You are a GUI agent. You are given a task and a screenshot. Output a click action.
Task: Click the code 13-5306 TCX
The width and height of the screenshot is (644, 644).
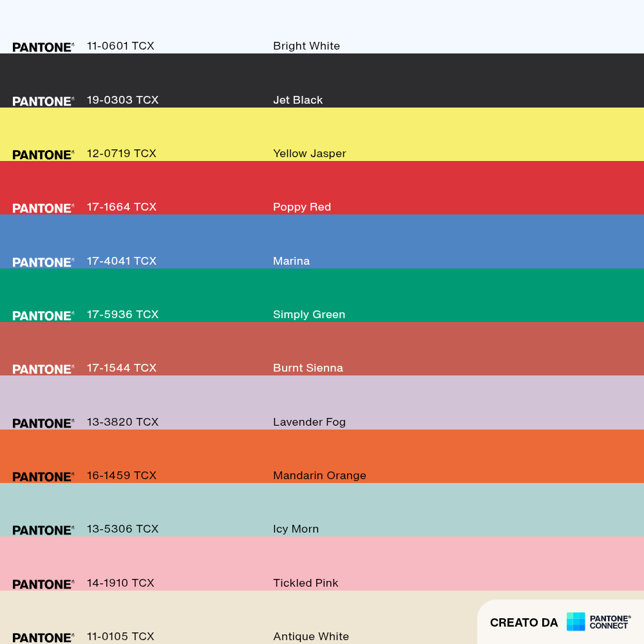click(x=122, y=529)
